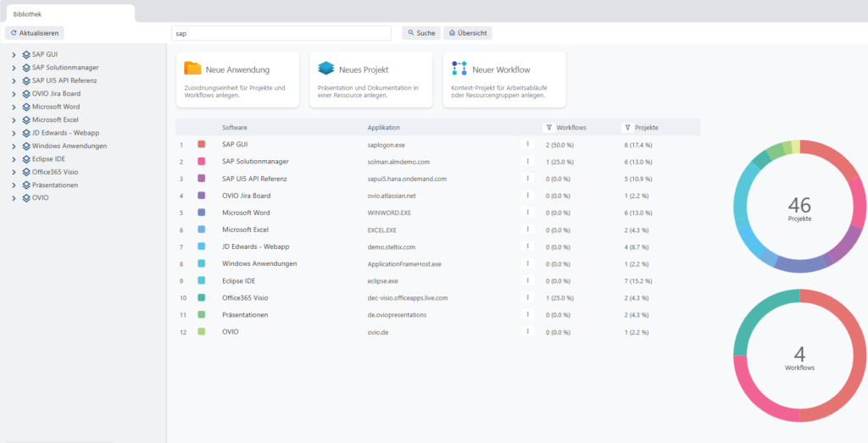
Task: Click the Software column header
Action: click(235, 128)
